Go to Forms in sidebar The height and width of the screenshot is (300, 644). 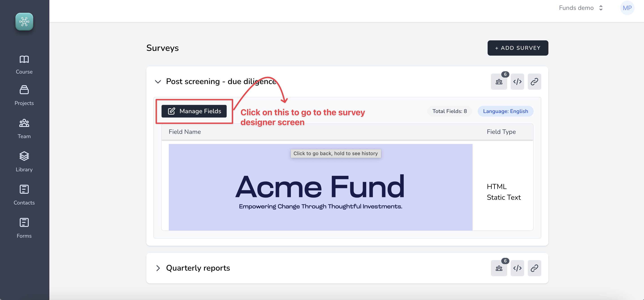coord(24,228)
